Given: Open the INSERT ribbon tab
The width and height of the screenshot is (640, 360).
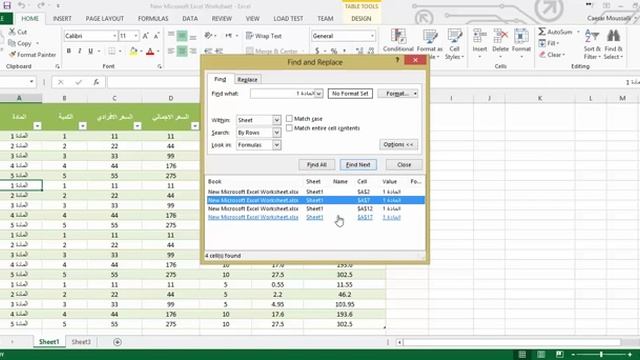Looking at the screenshot, I should tap(62, 19).
